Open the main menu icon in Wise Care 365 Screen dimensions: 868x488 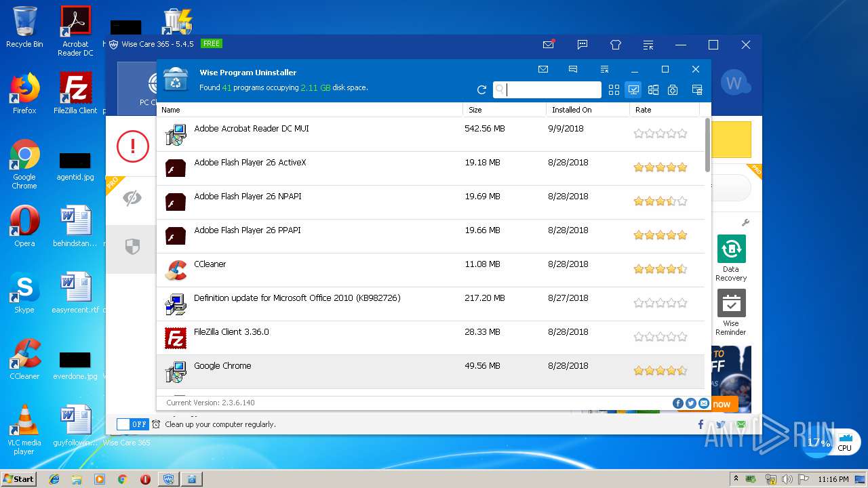click(x=648, y=45)
